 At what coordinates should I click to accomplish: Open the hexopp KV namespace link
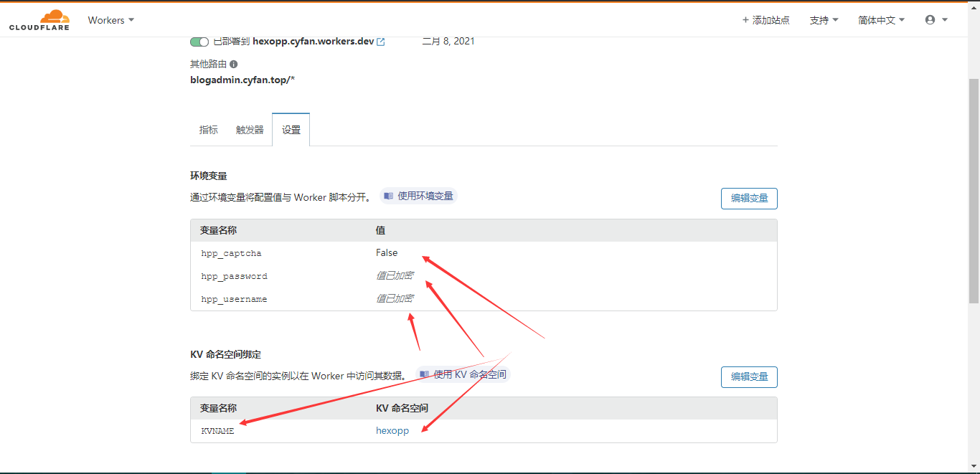392,431
